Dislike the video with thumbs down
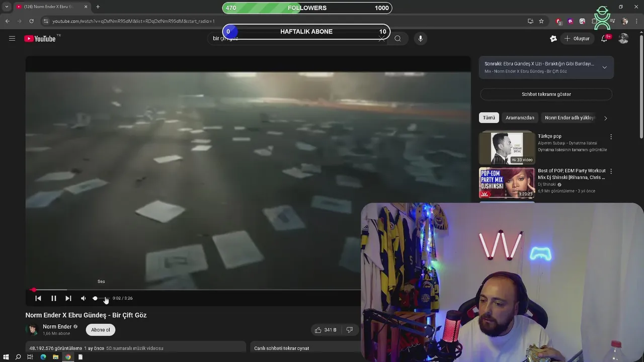 pos(349,330)
